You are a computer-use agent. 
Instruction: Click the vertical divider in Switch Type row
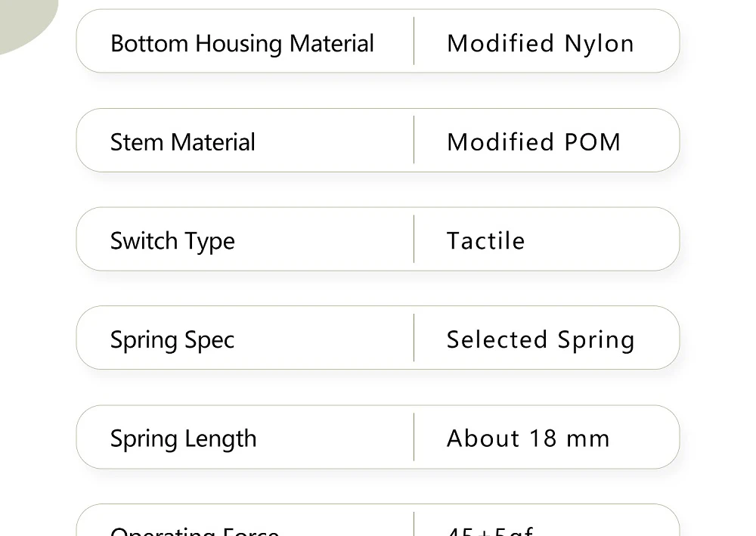click(x=414, y=239)
